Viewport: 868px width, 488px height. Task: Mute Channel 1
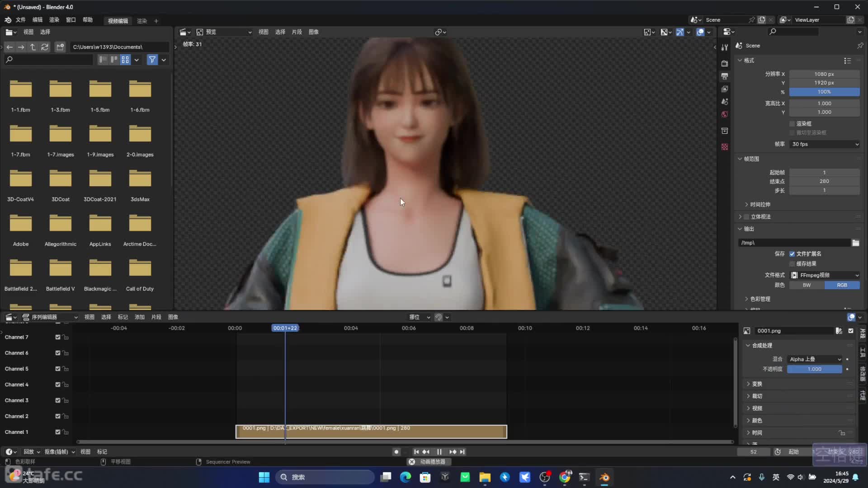point(58,432)
